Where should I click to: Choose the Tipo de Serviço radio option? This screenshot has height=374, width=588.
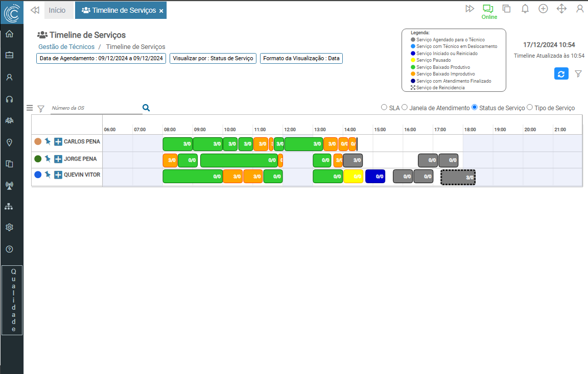coord(530,108)
